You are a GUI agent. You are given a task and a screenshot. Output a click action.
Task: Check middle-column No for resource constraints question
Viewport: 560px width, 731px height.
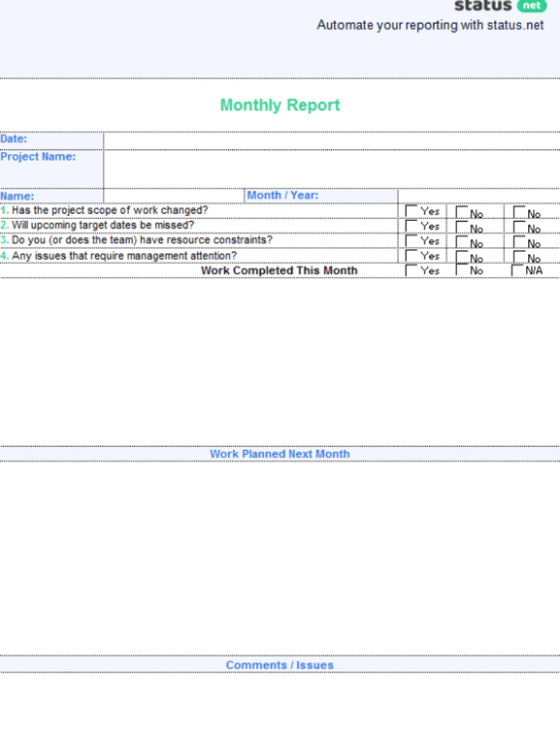[x=462, y=241]
